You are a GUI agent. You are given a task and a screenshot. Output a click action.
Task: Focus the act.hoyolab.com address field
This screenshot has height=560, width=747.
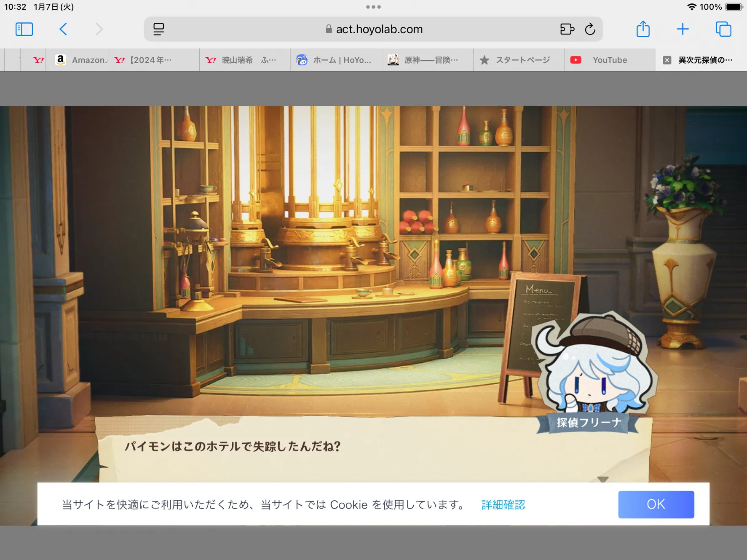pos(373,29)
